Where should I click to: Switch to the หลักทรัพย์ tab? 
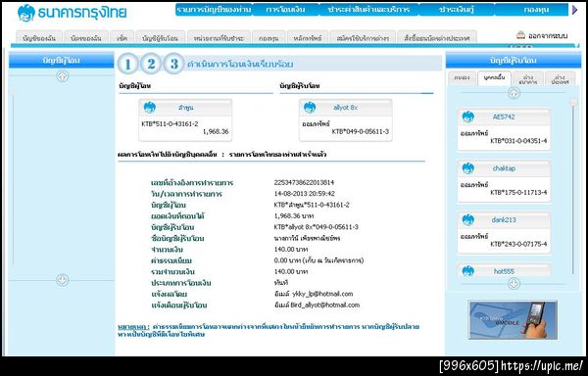(308, 37)
